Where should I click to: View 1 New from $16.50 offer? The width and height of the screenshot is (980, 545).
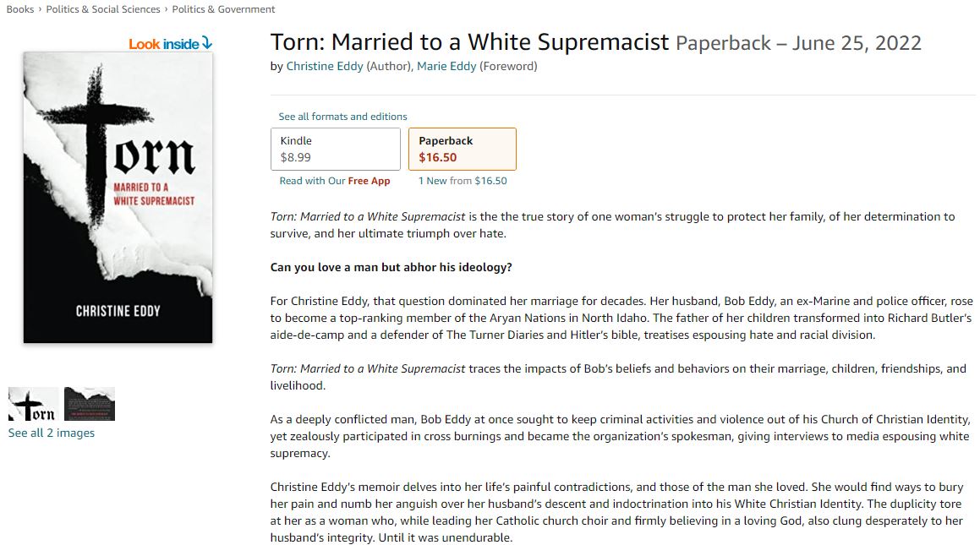[463, 181]
